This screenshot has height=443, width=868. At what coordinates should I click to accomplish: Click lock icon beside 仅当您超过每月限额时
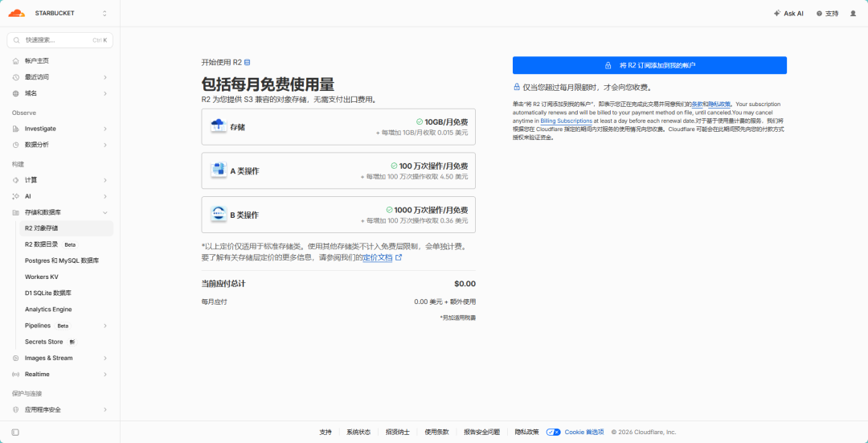coord(517,88)
